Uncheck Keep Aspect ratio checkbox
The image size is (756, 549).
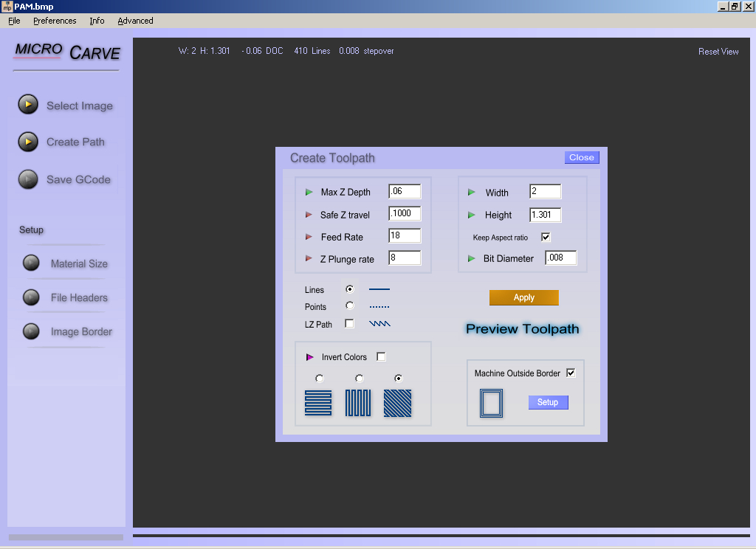point(546,237)
